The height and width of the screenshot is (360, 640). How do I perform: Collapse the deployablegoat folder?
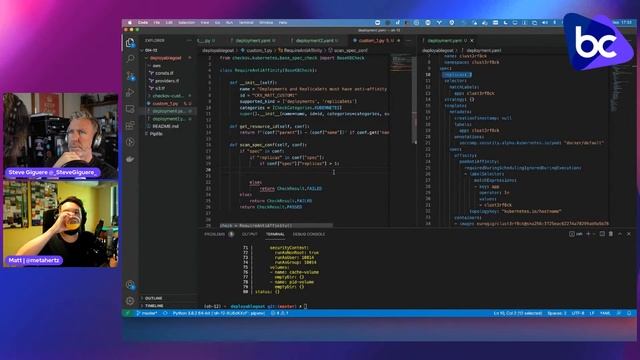(x=168, y=58)
